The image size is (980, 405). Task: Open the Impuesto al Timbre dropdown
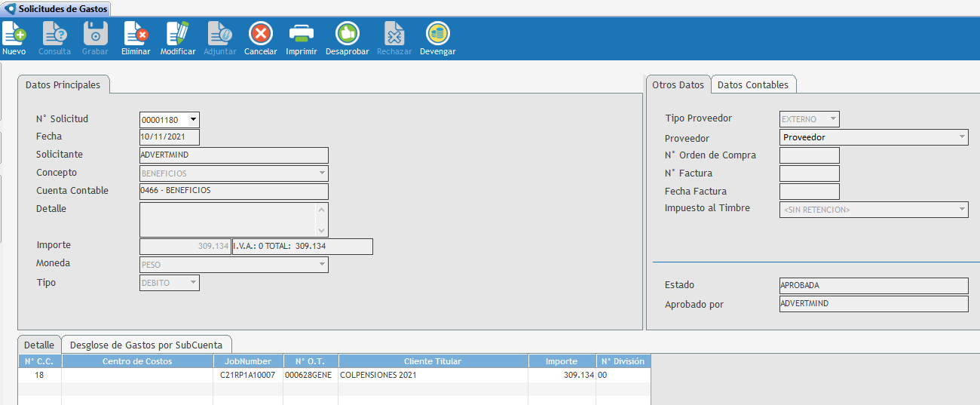pos(962,210)
